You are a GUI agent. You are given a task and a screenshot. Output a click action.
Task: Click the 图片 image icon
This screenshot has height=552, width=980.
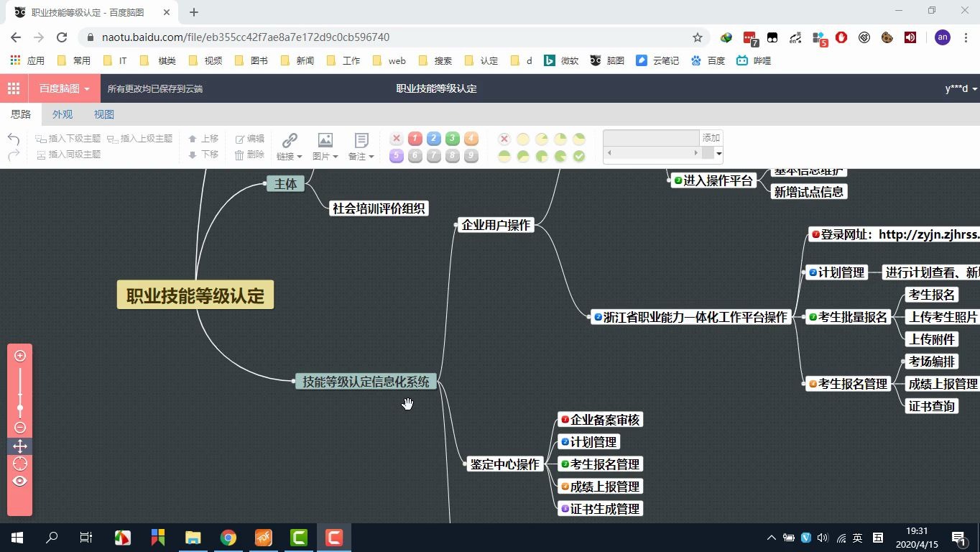point(325,140)
